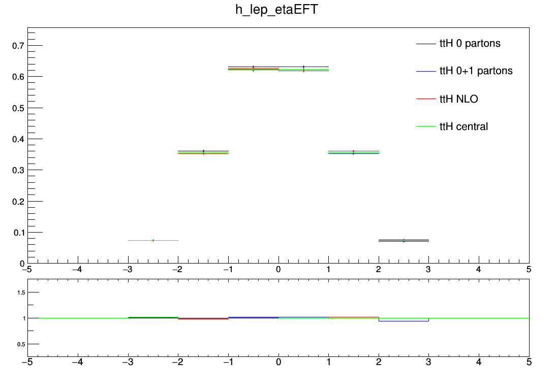Select the legend label ttH 0 partons
557x392 pixels.
(470, 43)
